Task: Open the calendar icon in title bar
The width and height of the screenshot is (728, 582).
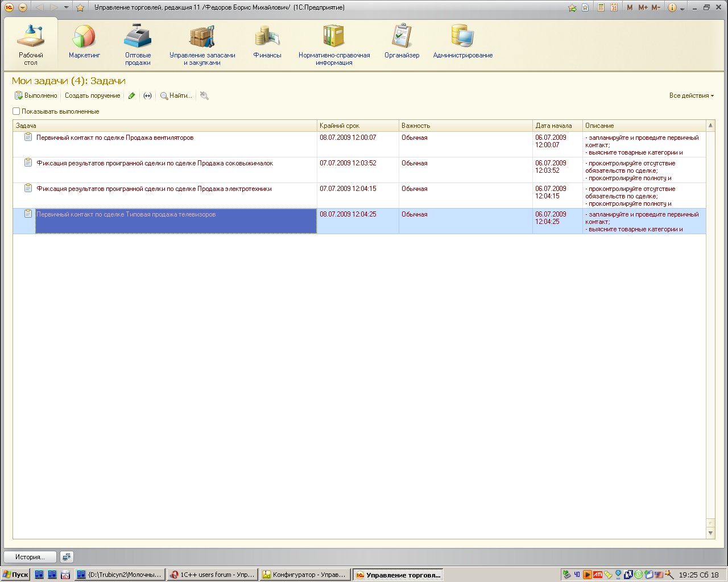Action: pyautogui.click(x=614, y=7)
